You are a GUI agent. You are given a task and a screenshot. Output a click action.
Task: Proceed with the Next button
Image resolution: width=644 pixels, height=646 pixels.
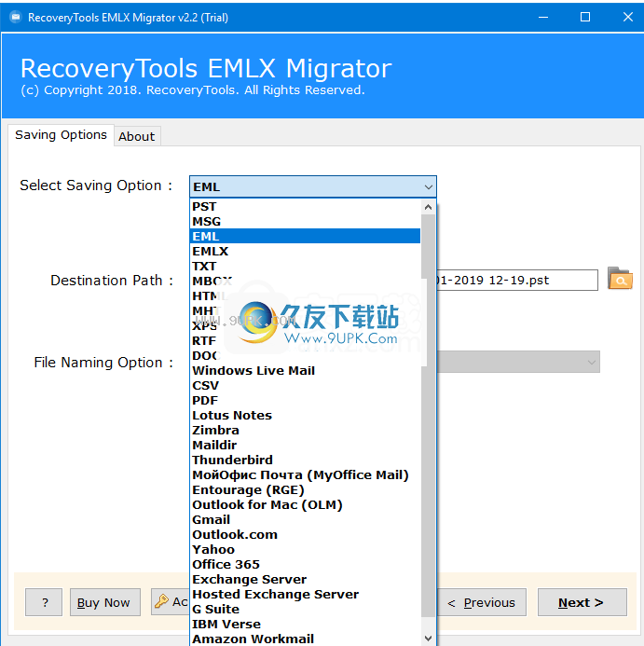click(x=582, y=602)
